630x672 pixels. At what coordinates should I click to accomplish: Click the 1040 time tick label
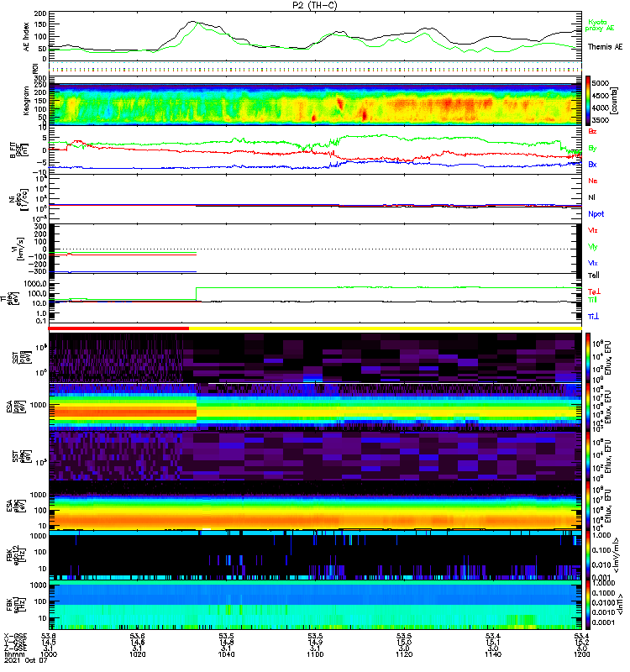[226, 654]
